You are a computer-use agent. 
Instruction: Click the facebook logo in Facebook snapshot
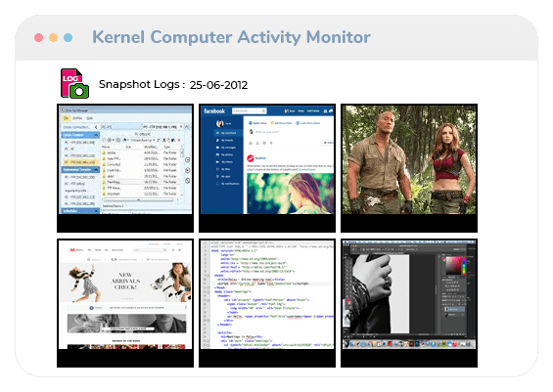[x=214, y=110]
